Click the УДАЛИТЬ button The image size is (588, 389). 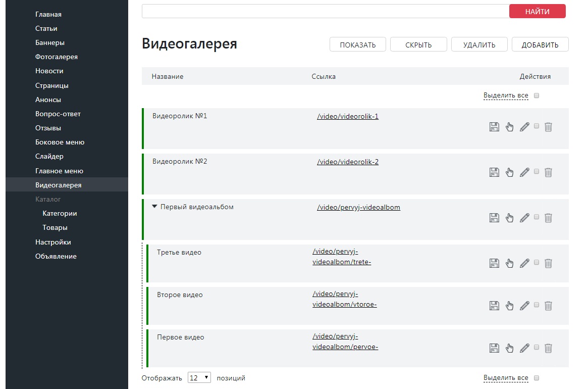[x=479, y=44]
